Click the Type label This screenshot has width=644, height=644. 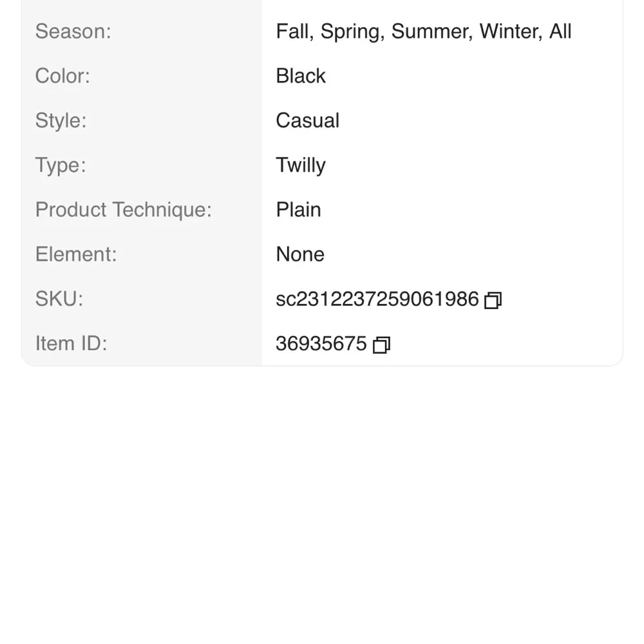[x=61, y=166]
